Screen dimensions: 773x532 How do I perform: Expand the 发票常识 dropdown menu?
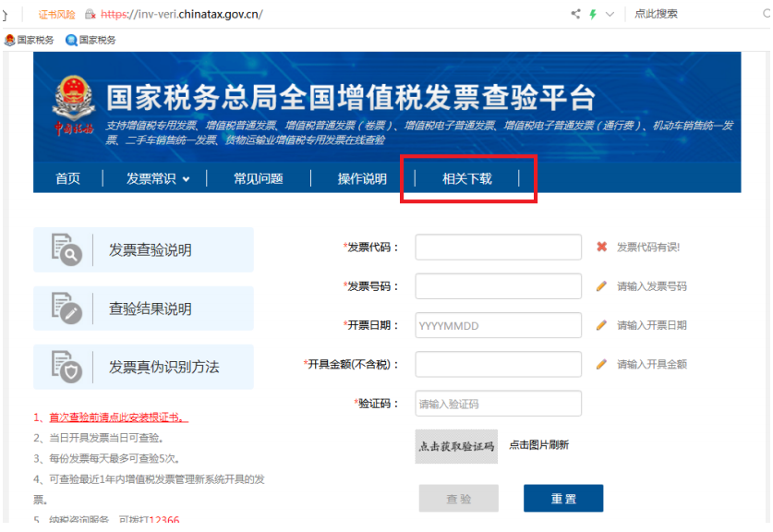click(x=158, y=178)
